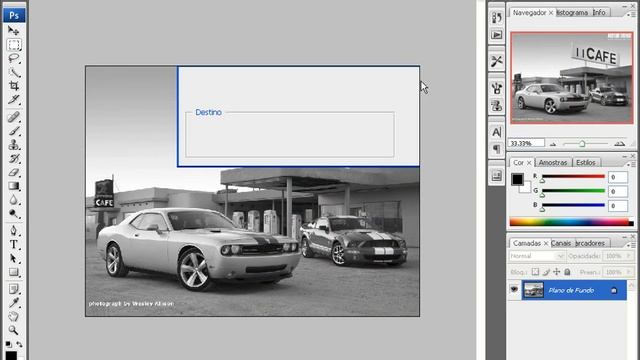
Task: Open the Character panel dock icon
Action: click(x=496, y=132)
